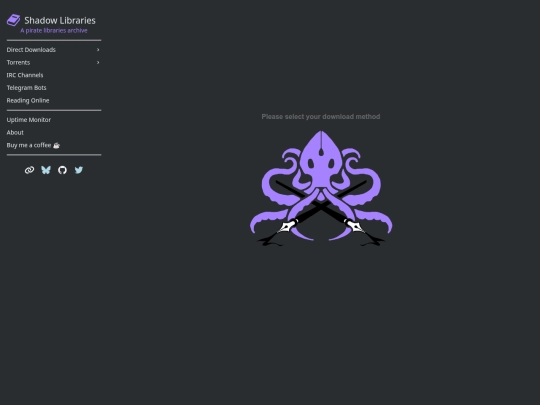
Task: Open the Bluesky butterfly icon
Action: (x=46, y=170)
